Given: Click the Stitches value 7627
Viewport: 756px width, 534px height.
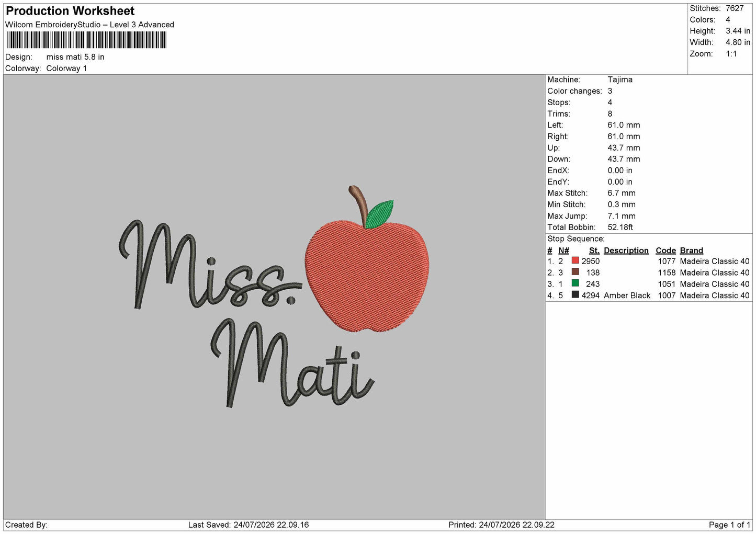Looking at the screenshot, I should 735,8.
